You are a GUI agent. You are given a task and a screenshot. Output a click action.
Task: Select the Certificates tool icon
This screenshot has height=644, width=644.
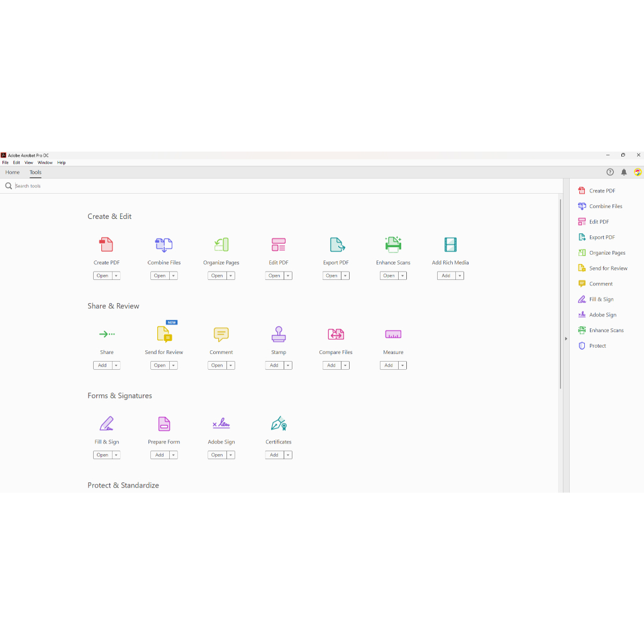click(279, 423)
